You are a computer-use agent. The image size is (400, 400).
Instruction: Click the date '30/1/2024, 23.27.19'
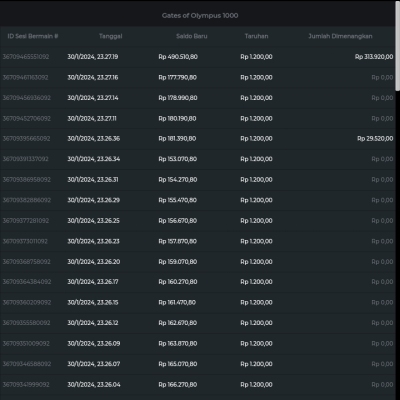pos(93,57)
